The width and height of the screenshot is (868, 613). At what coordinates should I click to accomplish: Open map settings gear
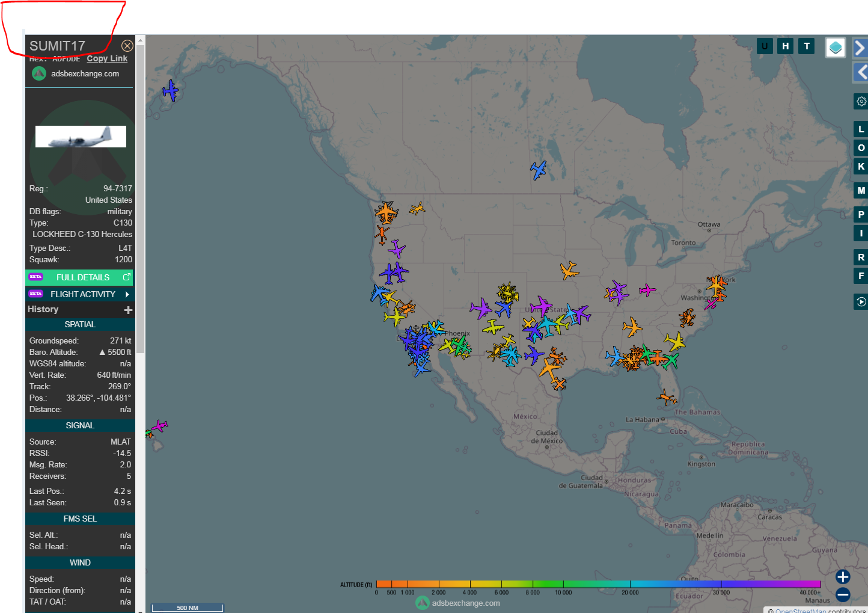coord(861,101)
